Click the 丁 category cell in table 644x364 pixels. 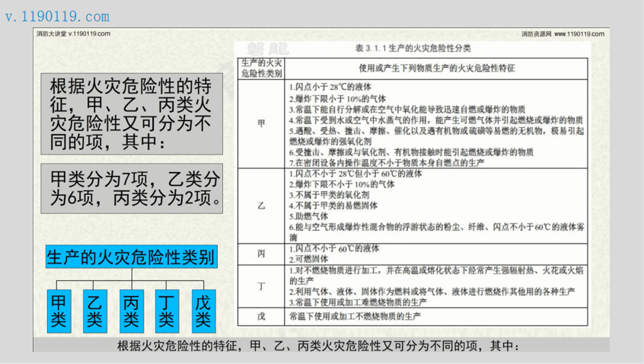tap(261, 286)
